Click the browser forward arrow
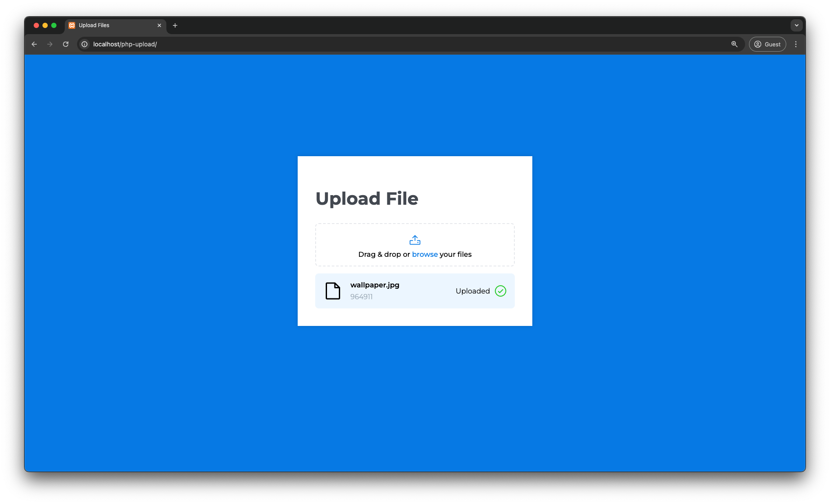Image resolution: width=830 pixels, height=504 pixels. [x=50, y=44]
